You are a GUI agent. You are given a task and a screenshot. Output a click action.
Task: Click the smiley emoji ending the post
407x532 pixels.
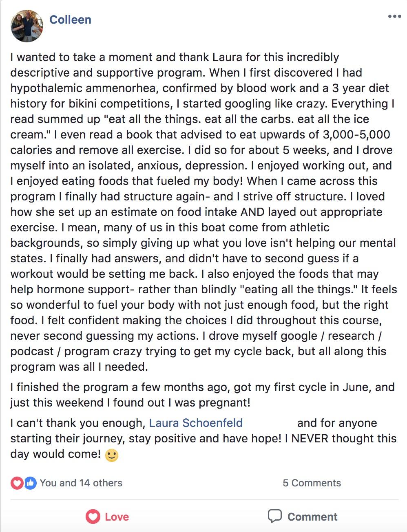(112, 455)
